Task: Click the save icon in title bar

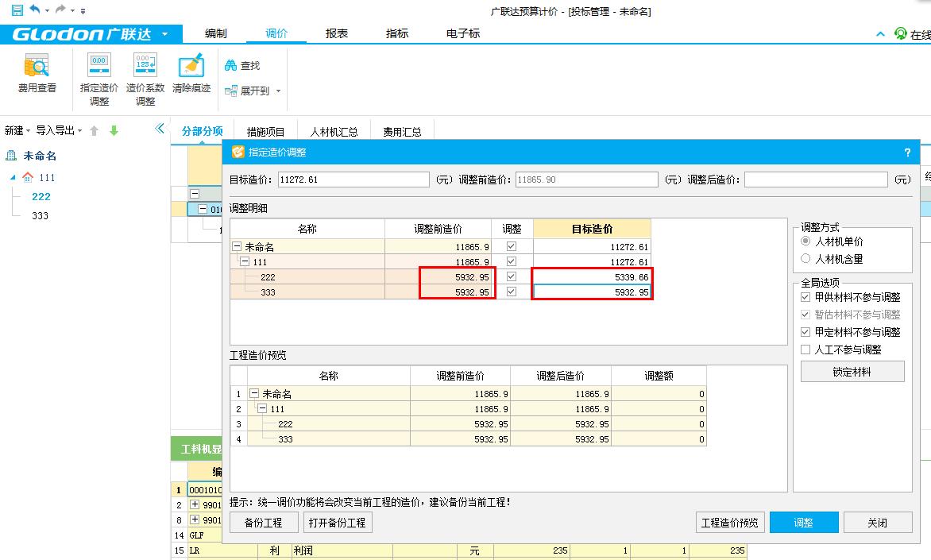Action: (x=17, y=10)
